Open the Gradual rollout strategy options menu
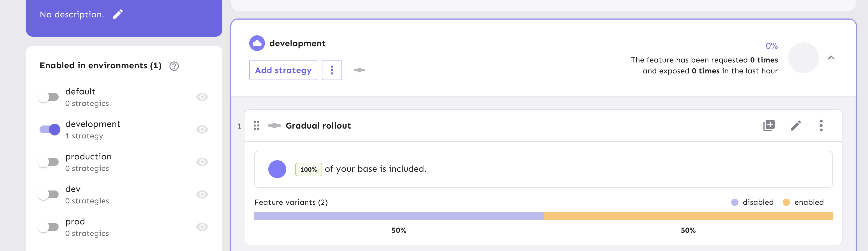The image size is (868, 251). [x=821, y=125]
